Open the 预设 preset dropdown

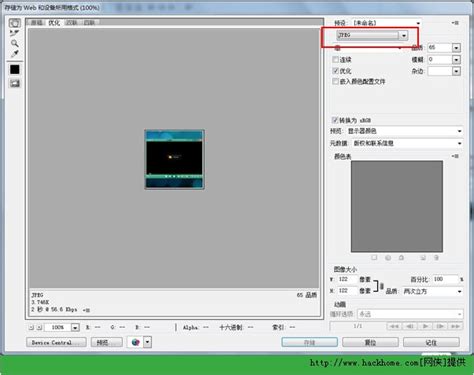tap(387, 23)
